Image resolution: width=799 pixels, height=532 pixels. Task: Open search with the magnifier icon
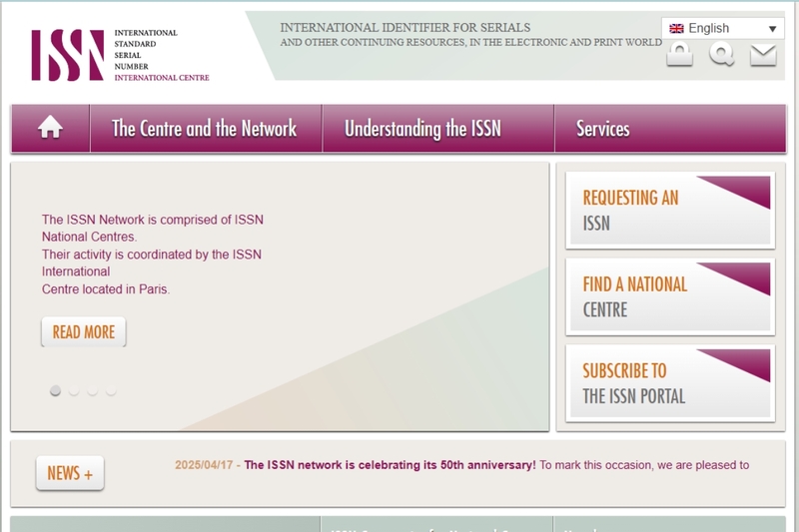[721, 54]
